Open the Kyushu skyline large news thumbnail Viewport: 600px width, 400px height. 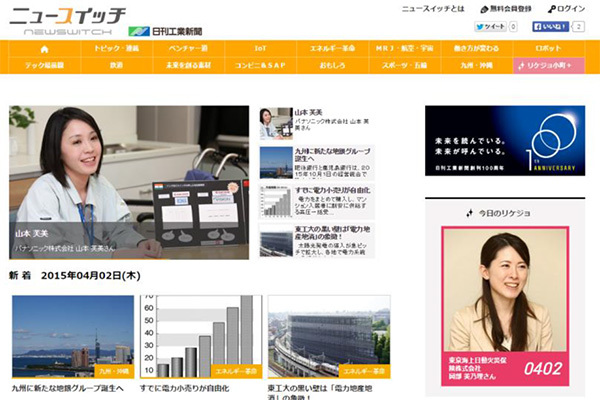point(73,336)
